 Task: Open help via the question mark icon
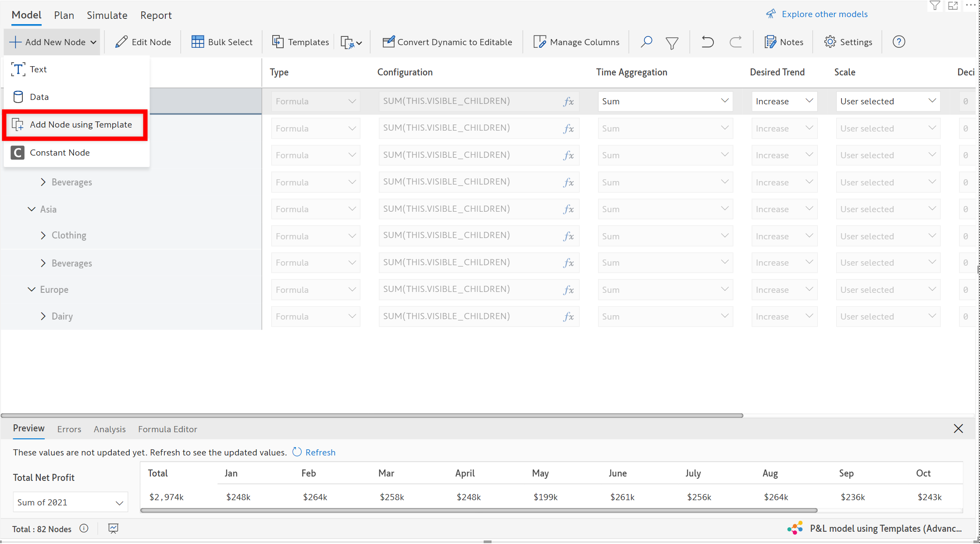click(x=898, y=42)
